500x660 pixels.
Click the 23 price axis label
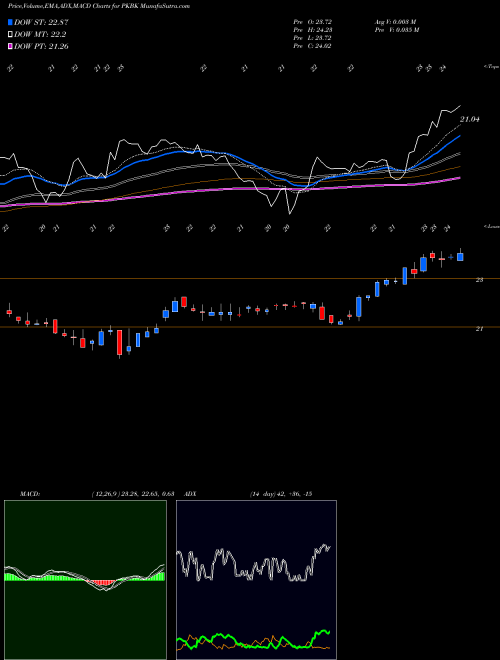click(479, 279)
